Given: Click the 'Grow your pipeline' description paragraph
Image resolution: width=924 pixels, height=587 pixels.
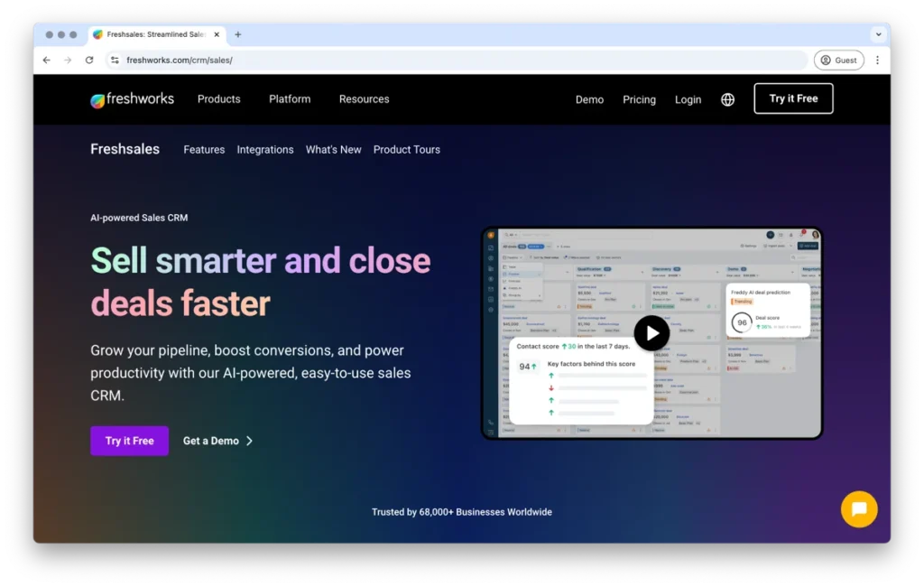Looking at the screenshot, I should click(251, 373).
